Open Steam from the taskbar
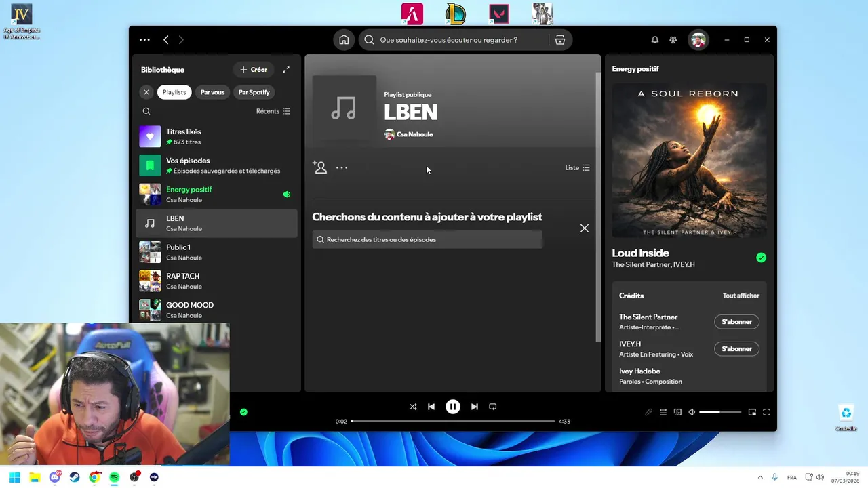This screenshot has width=868, height=488. click(75, 477)
